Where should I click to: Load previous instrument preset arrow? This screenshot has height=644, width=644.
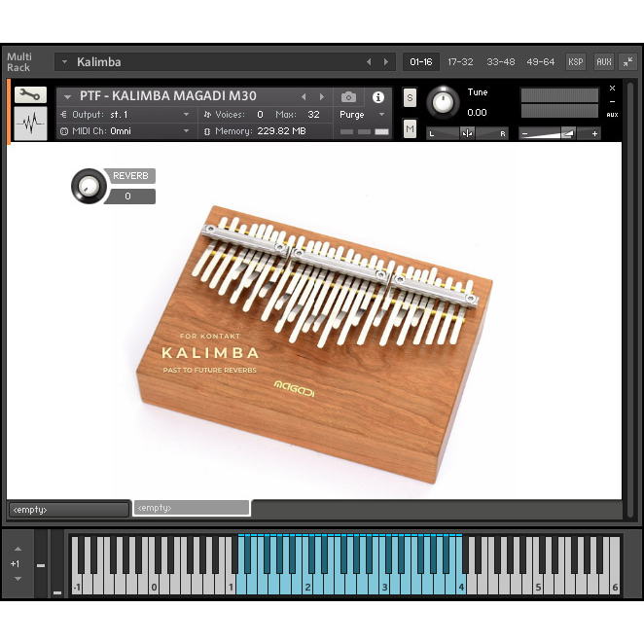[304, 97]
